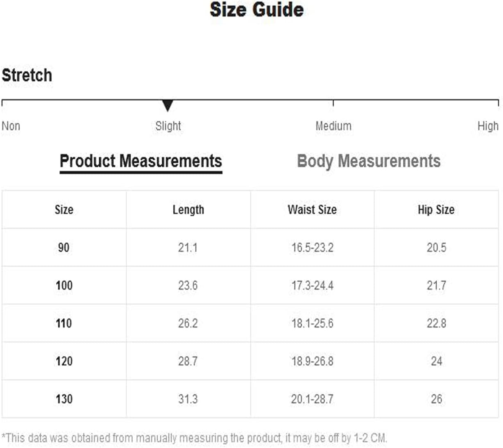Click the manual measurement disclaimer note
503x448 pixels.
(x=194, y=438)
